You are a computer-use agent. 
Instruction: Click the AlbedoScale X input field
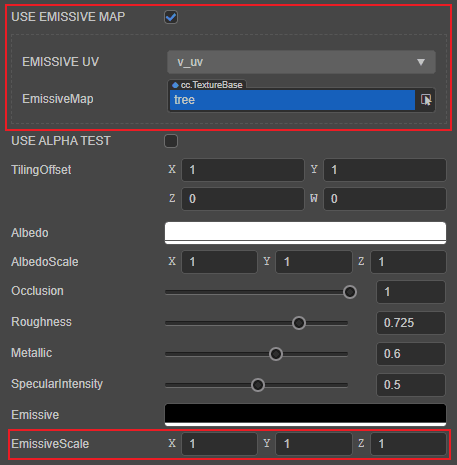(x=219, y=262)
